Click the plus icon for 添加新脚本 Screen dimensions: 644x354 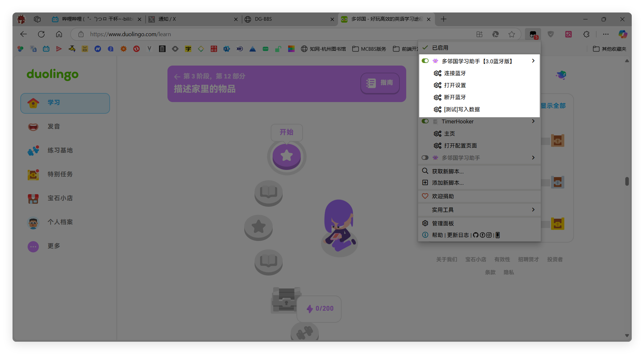click(x=425, y=182)
